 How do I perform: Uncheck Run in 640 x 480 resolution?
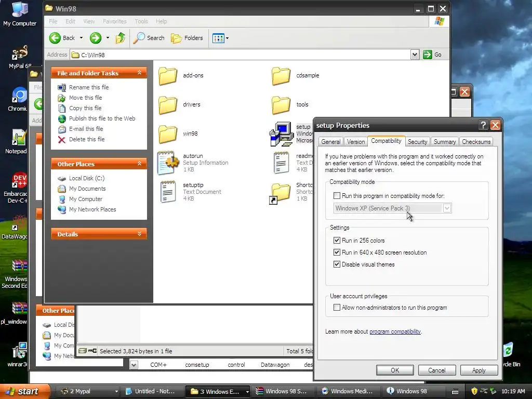(337, 252)
